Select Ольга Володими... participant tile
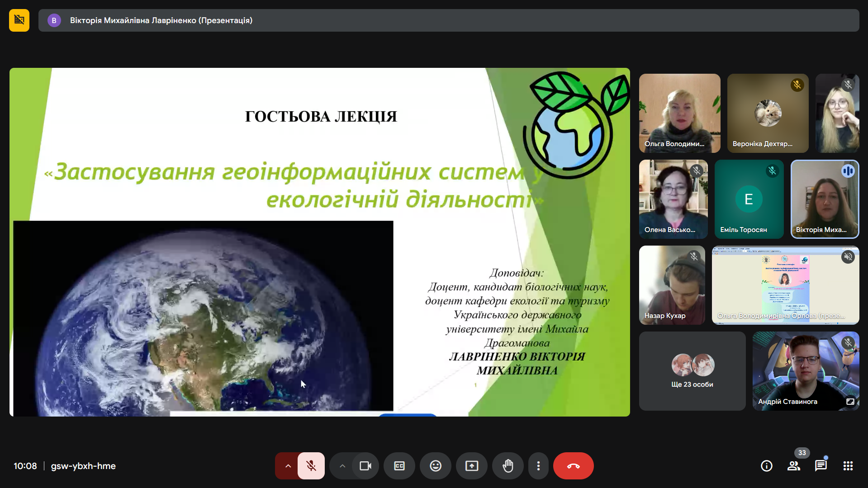868x488 pixels. click(x=679, y=113)
